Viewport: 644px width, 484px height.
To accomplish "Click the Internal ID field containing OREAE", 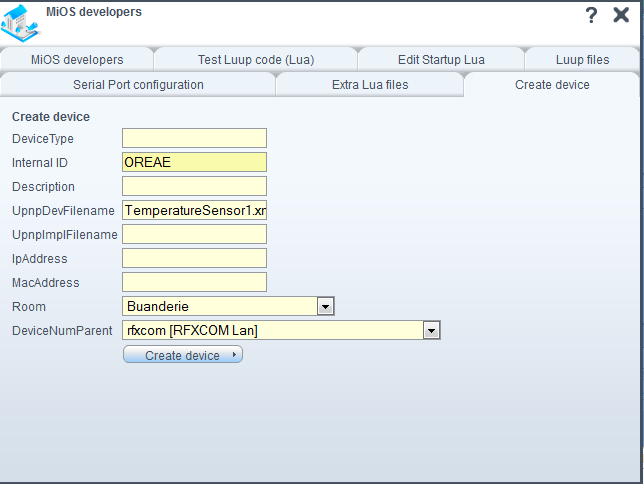I will tap(194, 162).
